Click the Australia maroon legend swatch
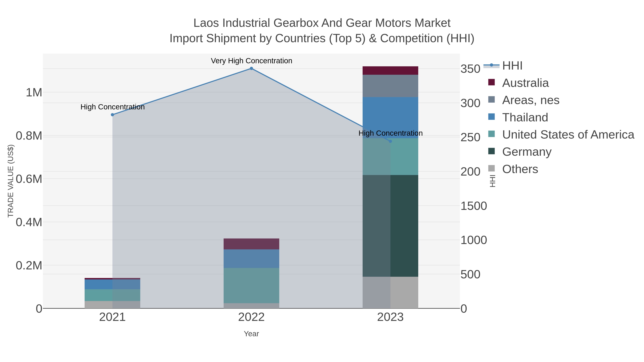The image size is (644, 362). 492,82
